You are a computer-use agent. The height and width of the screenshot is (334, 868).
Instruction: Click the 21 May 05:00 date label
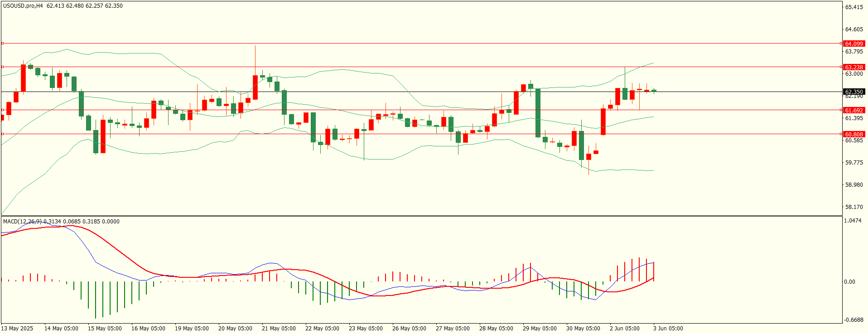point(279,329)
